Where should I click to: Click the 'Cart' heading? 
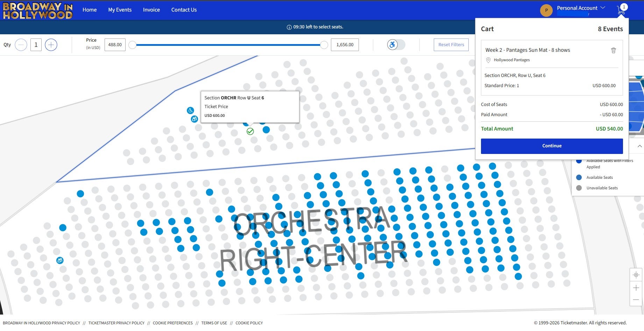(x=487, y=29)
